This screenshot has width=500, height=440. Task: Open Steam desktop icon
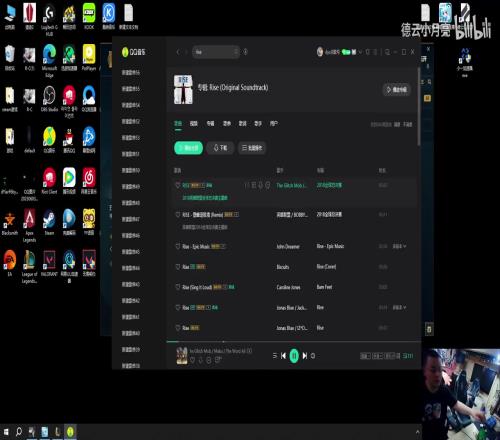49,222
